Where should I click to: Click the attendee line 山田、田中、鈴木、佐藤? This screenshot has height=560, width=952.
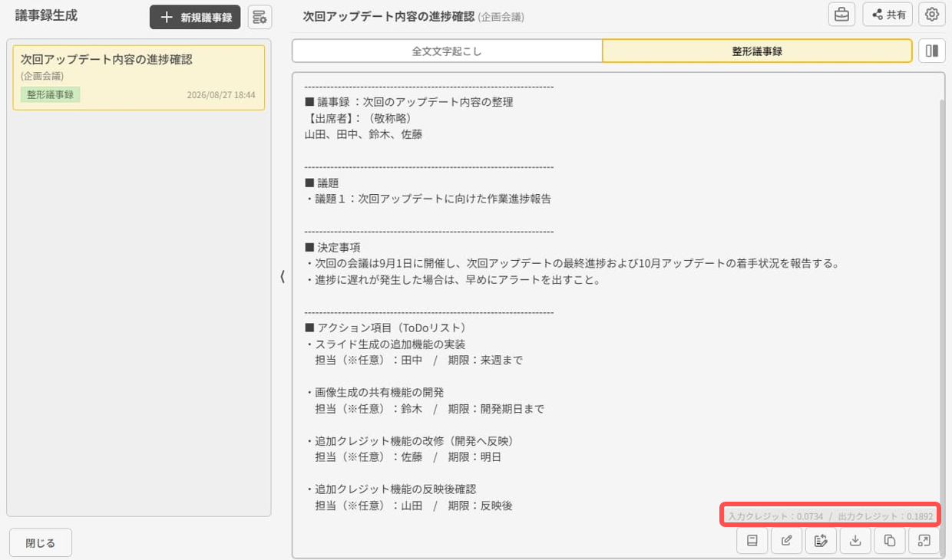click(363, 134)
